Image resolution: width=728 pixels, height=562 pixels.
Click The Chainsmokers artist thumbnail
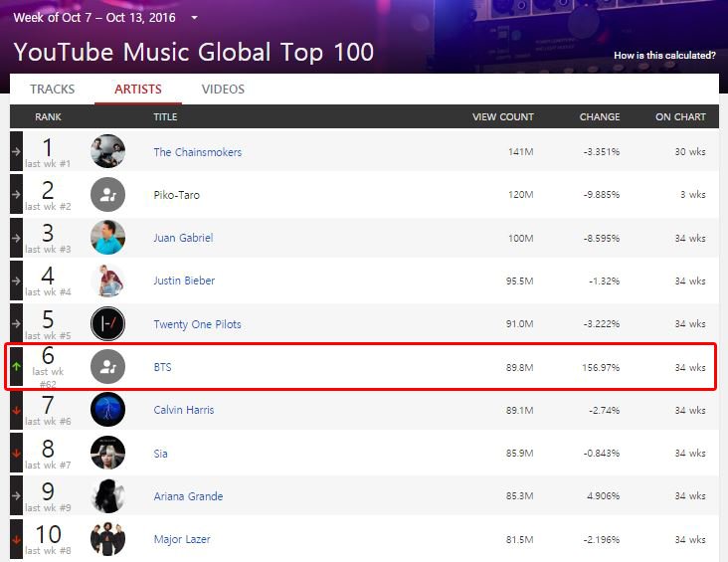(x=107, y=151)
